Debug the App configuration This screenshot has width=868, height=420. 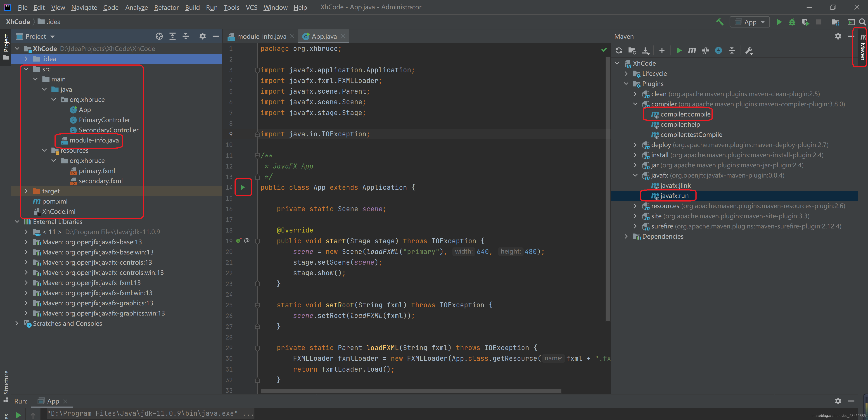pyautogui.click(x=792, y=22)
